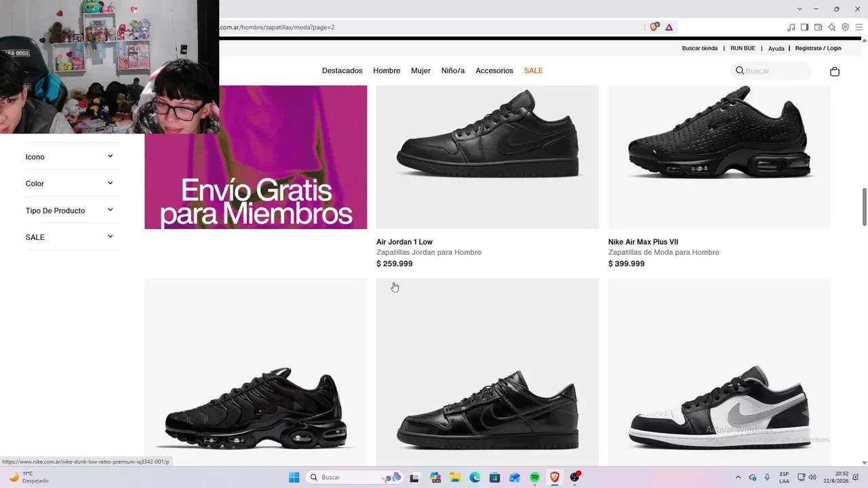Screen dimensions: 868x488
Task: Open the Brave playlist music-note icon
Action: [791, 27]
